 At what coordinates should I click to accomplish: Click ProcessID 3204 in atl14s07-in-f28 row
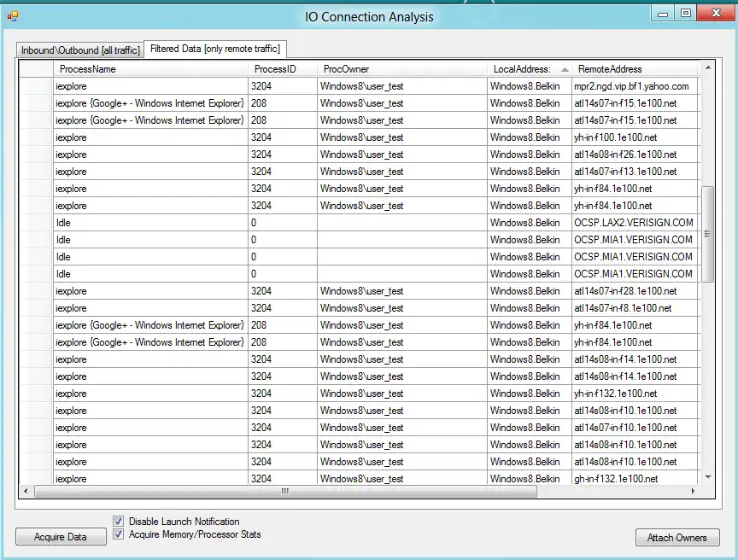[283, 291]
